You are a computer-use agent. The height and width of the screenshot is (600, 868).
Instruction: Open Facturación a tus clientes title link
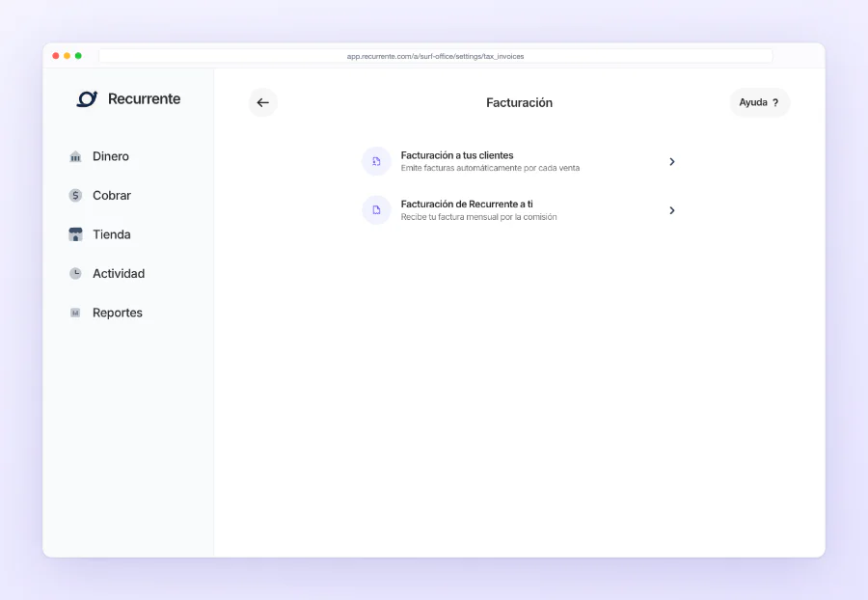click(457, 155)
